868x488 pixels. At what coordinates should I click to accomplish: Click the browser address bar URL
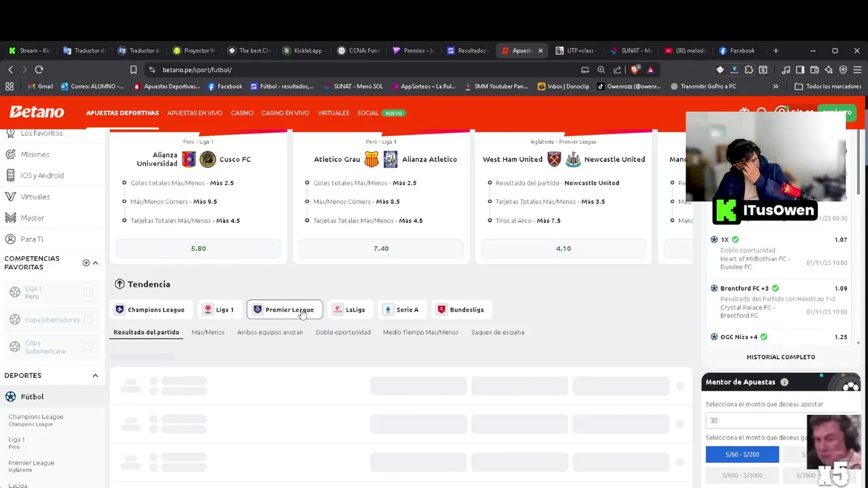point(197,70)
